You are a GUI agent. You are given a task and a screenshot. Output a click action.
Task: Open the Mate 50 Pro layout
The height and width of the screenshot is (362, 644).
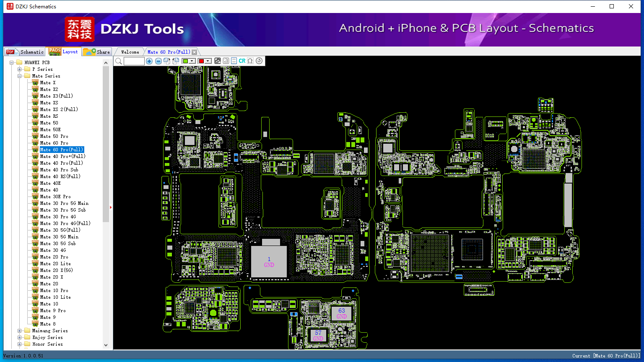pos(54,136)
